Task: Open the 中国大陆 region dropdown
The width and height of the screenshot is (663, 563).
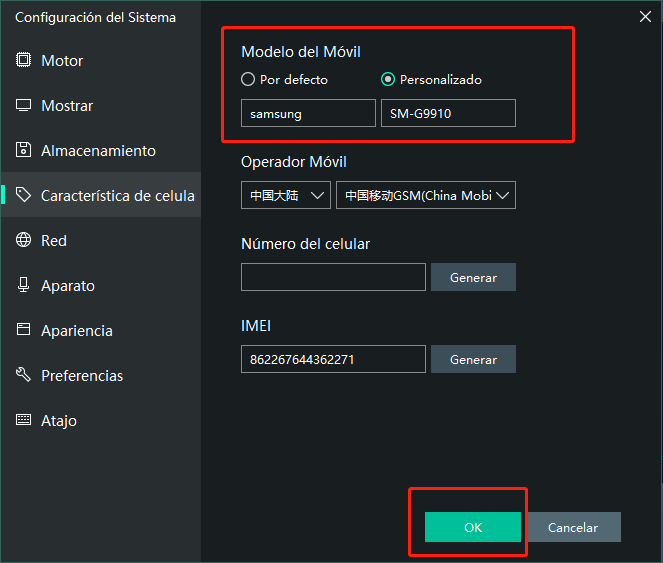Action: [x=286, y=195]
